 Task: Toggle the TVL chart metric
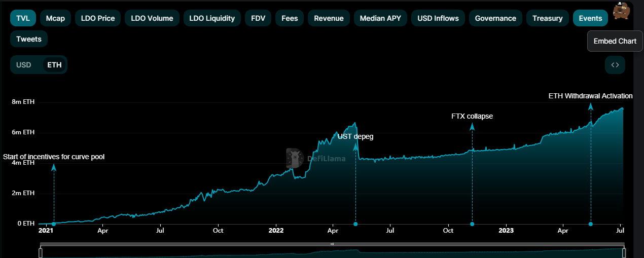coord(23,18)
